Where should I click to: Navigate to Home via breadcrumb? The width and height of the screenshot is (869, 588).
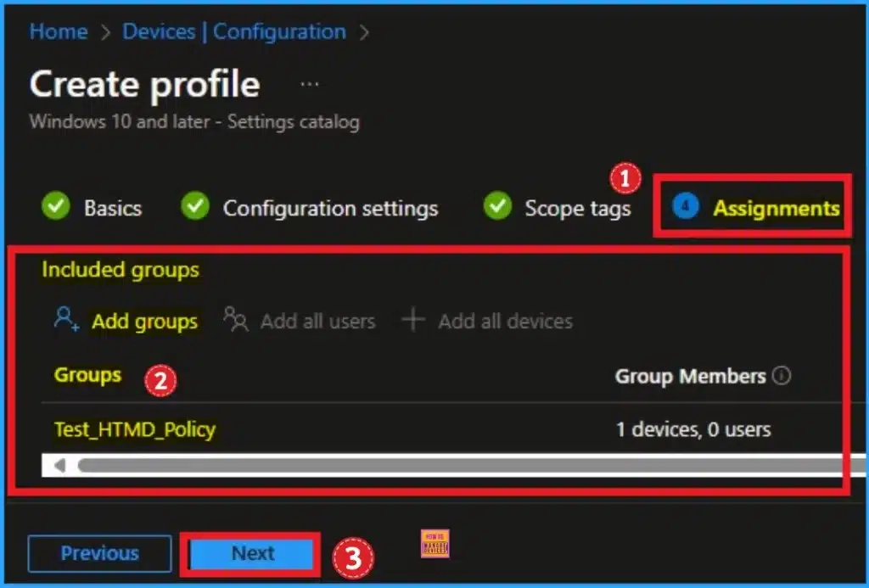58,31
